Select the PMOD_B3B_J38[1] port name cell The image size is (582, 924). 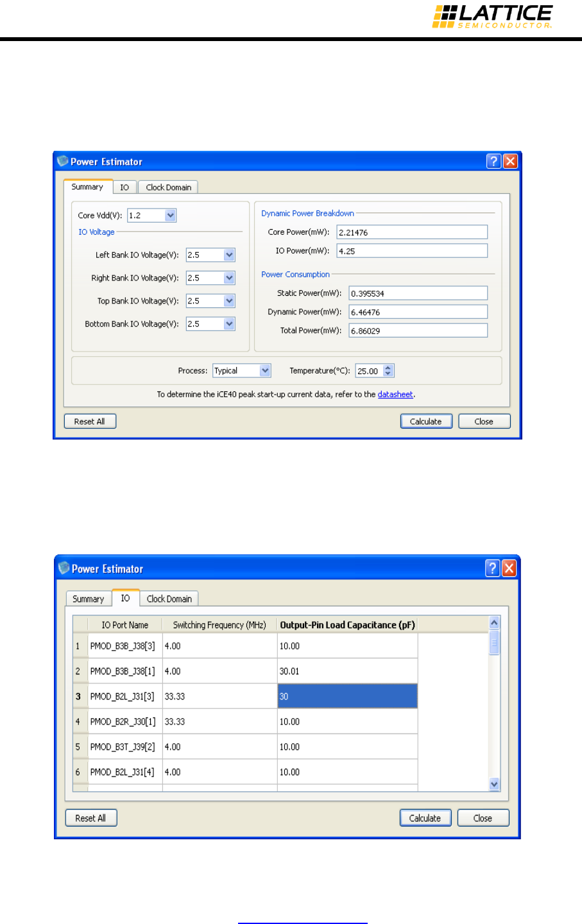(x=125, y=671)
